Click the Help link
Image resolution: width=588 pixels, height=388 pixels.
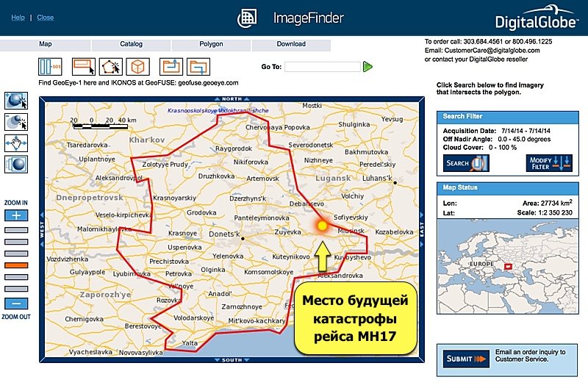pos(18,17)
